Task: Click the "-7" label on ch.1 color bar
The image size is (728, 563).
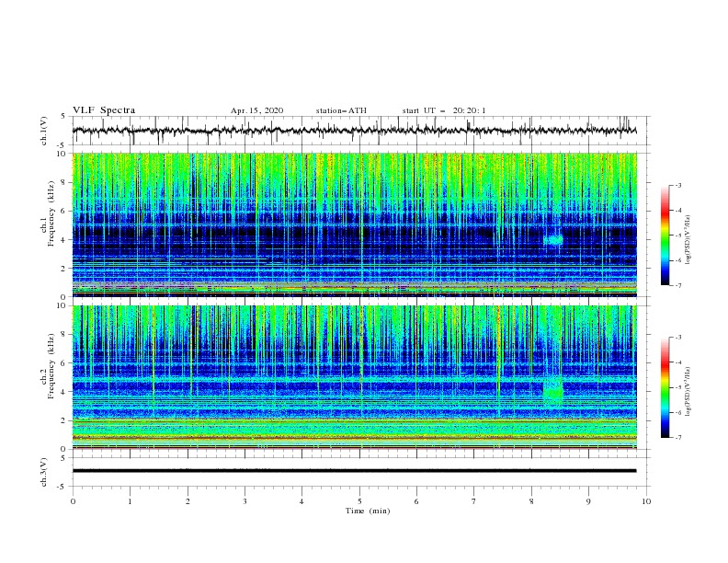Action: click(x=677, y=285)
